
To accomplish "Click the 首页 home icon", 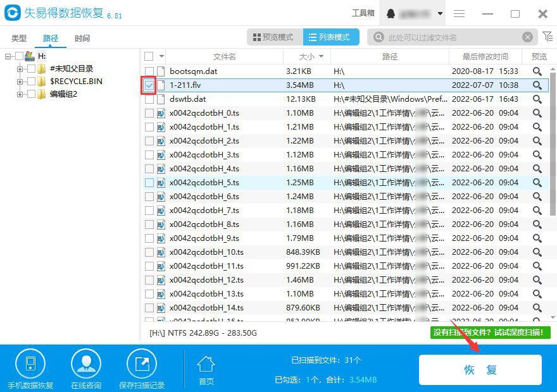I will click(x=206, y=362).
